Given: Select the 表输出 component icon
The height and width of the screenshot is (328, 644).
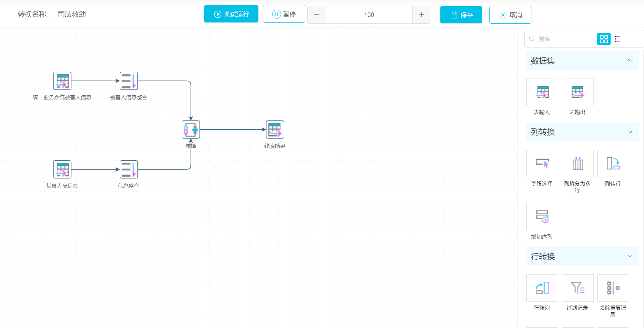Looking at the screenshot, I should pyautogui.click(x=578, y=92).
